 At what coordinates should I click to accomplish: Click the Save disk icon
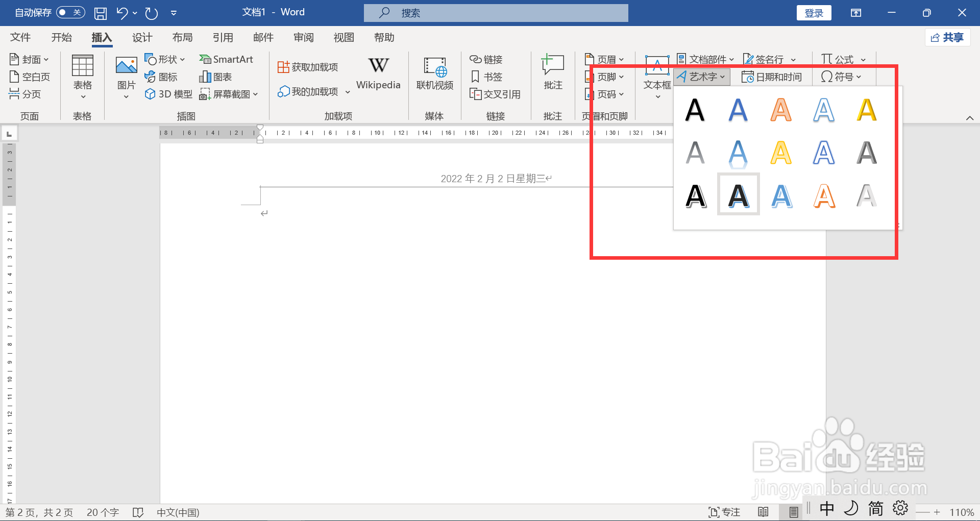coord(101,13)
